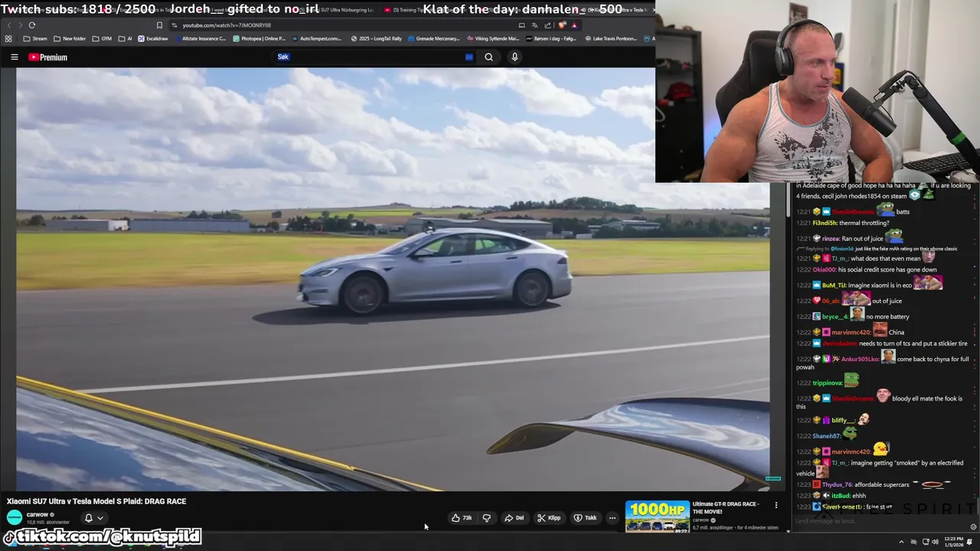Image resolution: width=980 pixels, height=551 pixels.
Task: Open Ultimate GT-R DRAG RACE video title
Action: (x=726, y=508)
